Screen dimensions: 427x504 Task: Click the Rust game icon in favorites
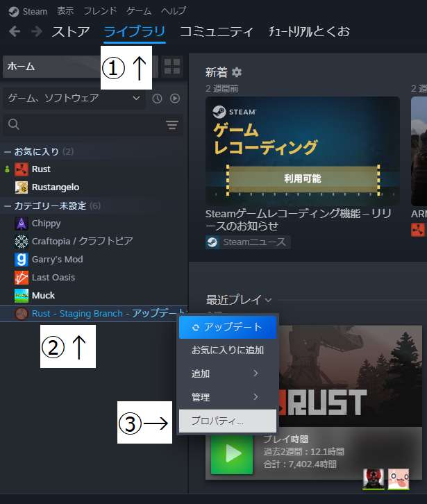[x=22, y=169]
